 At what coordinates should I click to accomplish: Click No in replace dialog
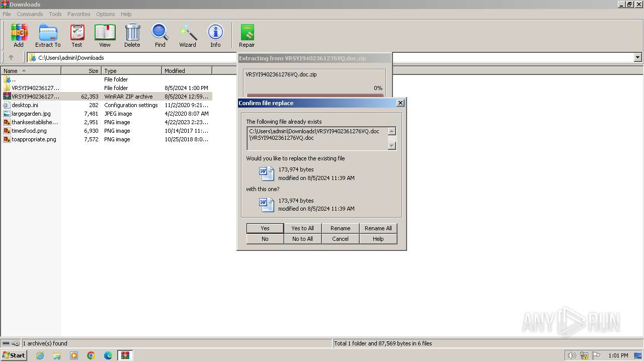pyautogui.click(x=265, y=239)
